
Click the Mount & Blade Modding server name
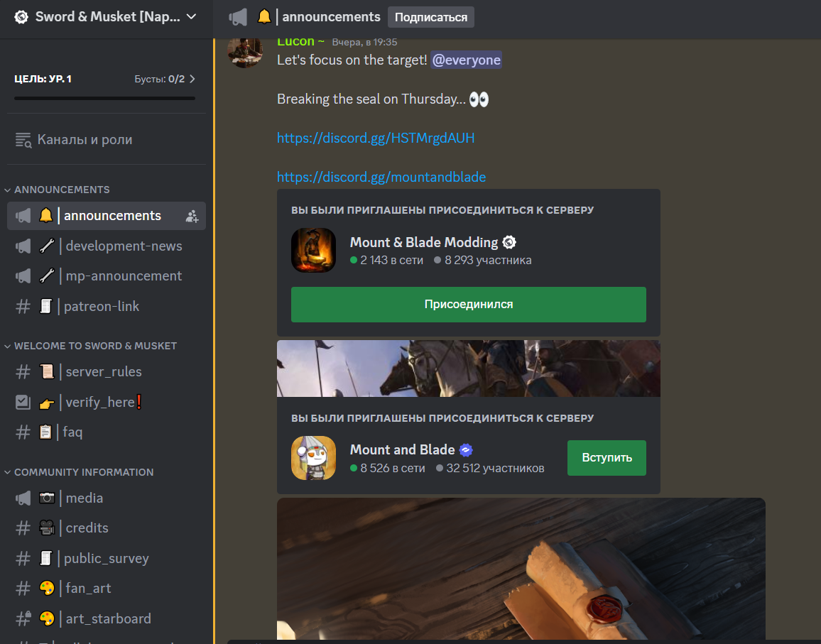tap(423, 242)
